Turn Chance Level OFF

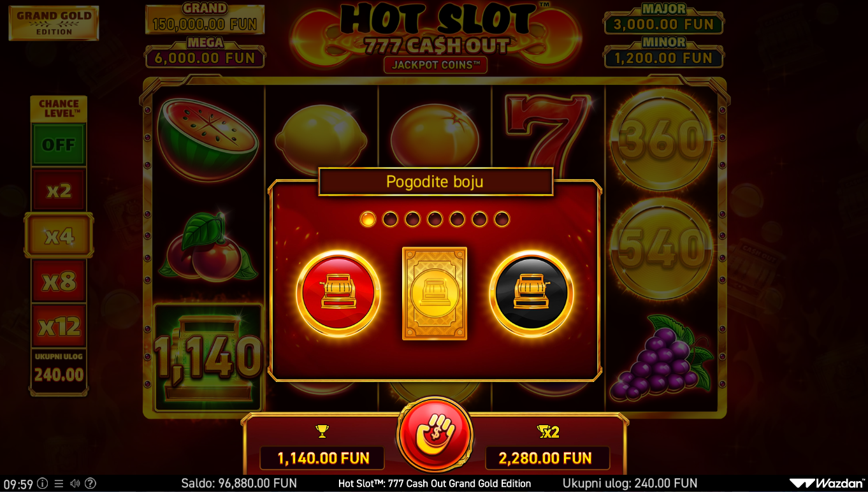59,145
